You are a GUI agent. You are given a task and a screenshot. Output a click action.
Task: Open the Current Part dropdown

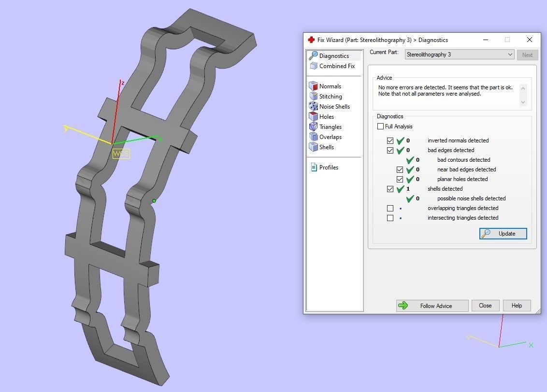tap(460, 55)
